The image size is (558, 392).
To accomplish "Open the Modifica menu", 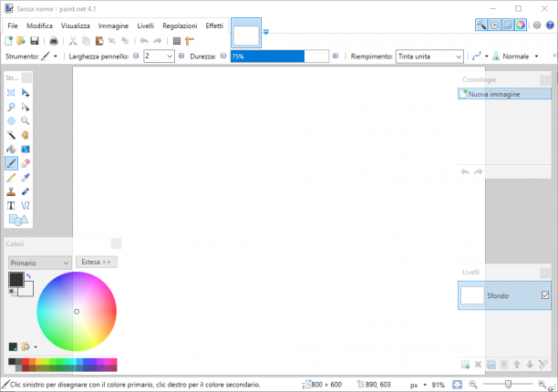I will tap(39, 26).
